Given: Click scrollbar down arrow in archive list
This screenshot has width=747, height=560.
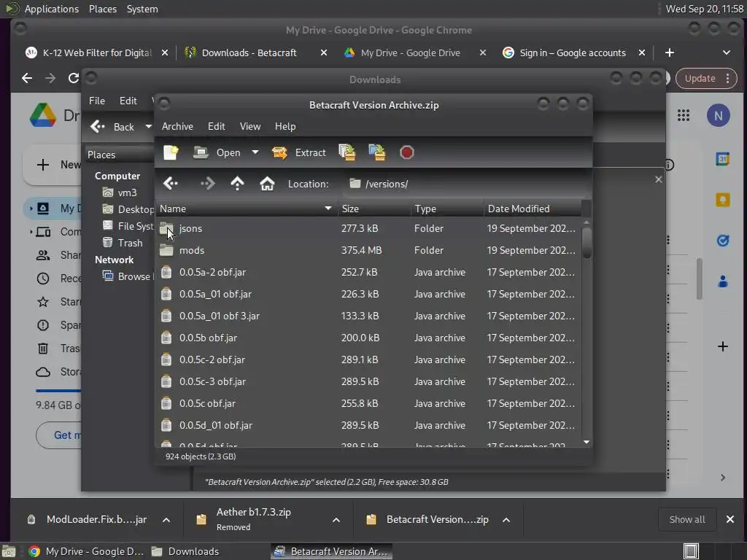Looking at the screenshot, I should pyautogui.click(x=587, y=442).
